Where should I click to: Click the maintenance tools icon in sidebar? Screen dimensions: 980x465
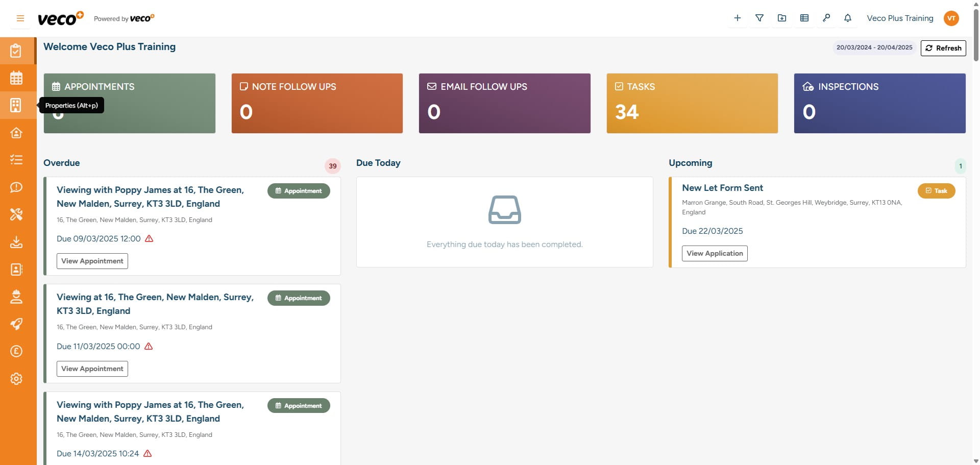click(x=16, y=214)
